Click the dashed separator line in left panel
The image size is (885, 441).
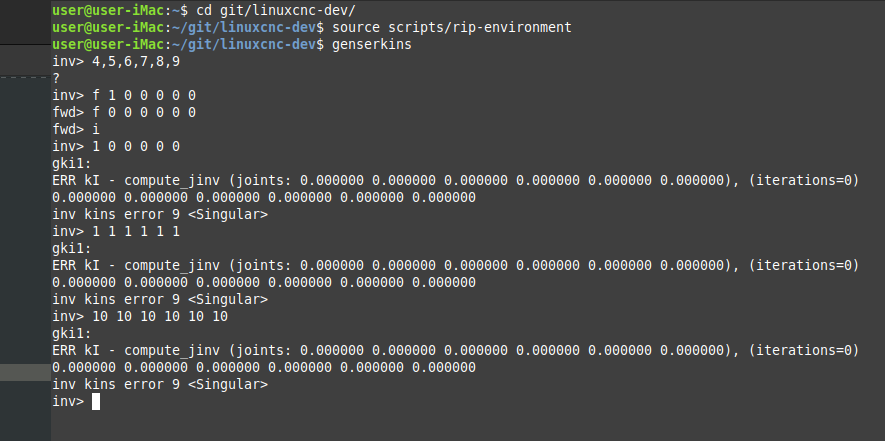[x=25, y=77]
